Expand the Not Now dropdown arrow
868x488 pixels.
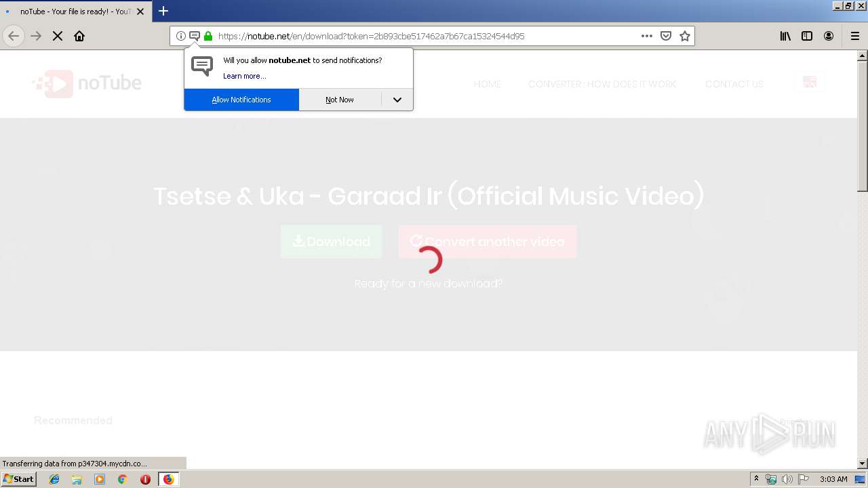pos(397,100)
